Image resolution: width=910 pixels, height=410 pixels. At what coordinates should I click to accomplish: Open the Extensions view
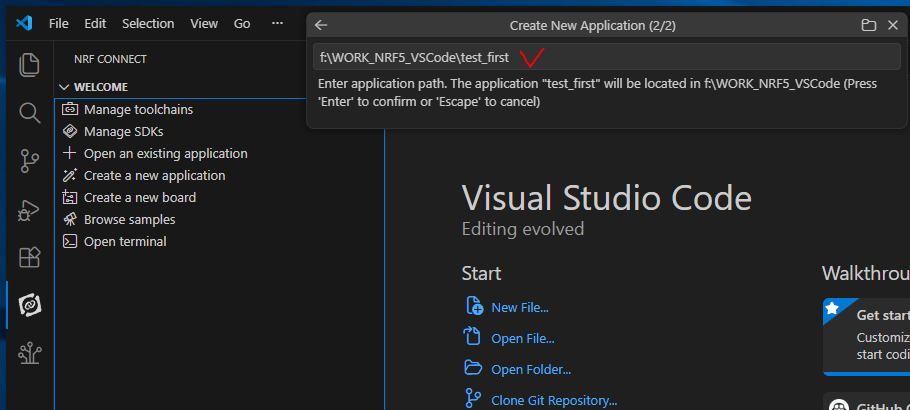30,257
